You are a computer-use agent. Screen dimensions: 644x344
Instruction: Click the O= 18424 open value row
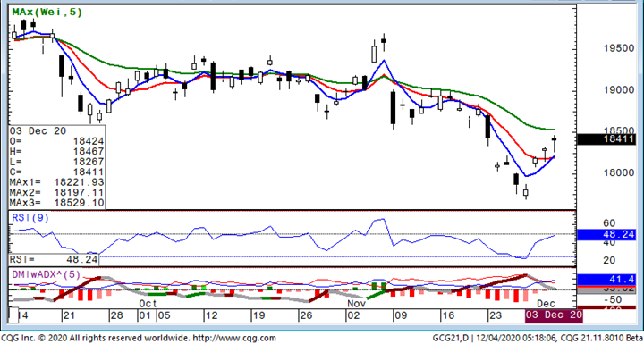tap(57, 141)
